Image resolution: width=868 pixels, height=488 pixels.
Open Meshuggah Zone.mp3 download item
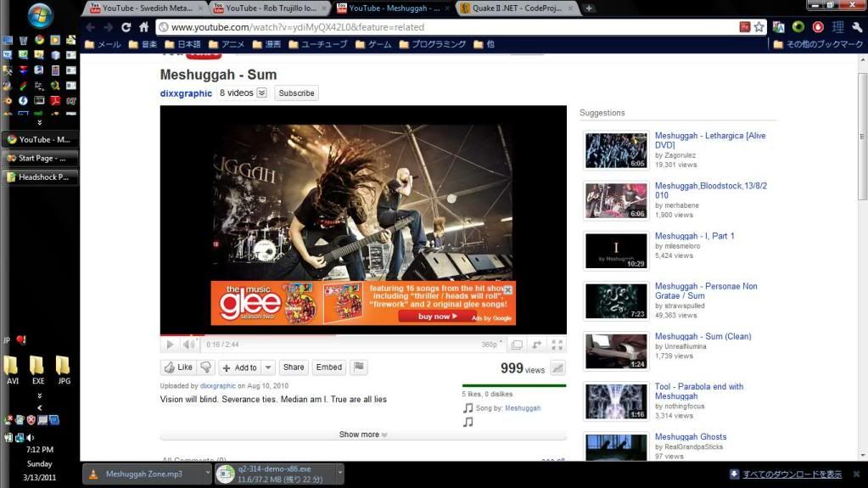(143, 474)
